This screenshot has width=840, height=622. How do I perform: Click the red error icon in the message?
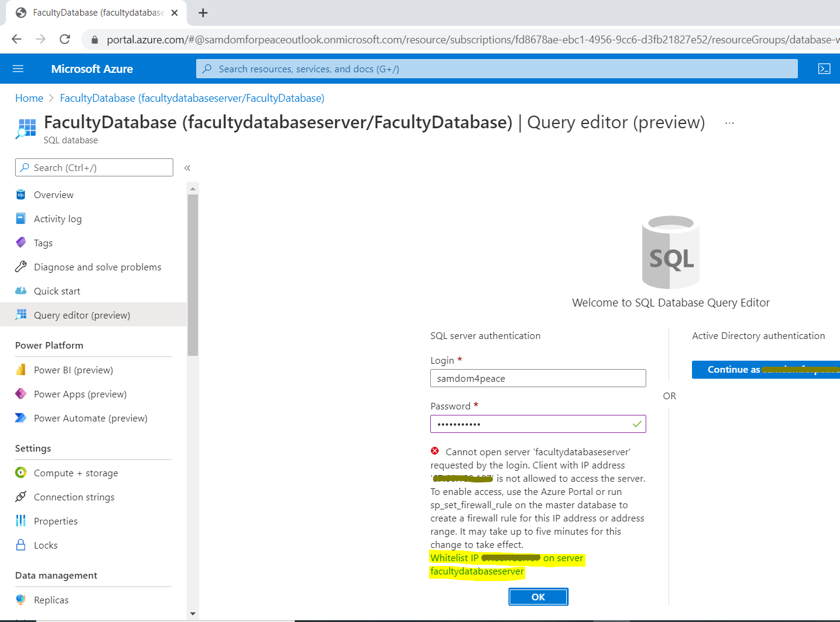(435, 451)
